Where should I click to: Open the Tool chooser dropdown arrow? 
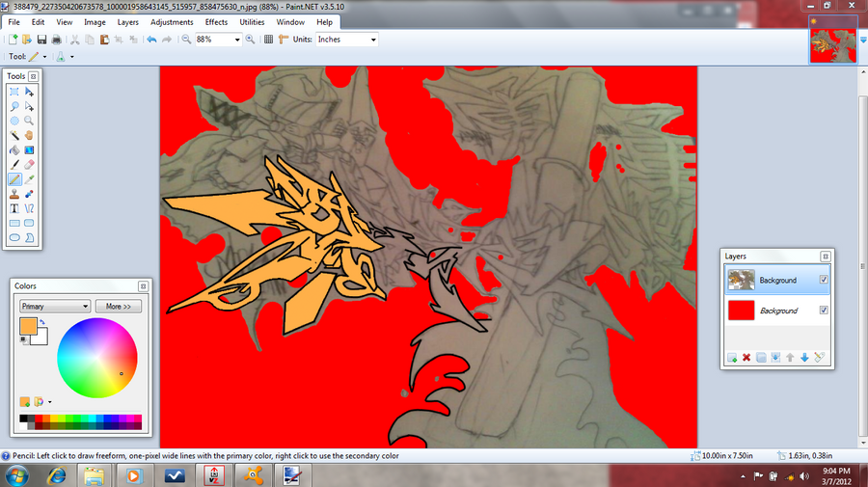point(44,57)
